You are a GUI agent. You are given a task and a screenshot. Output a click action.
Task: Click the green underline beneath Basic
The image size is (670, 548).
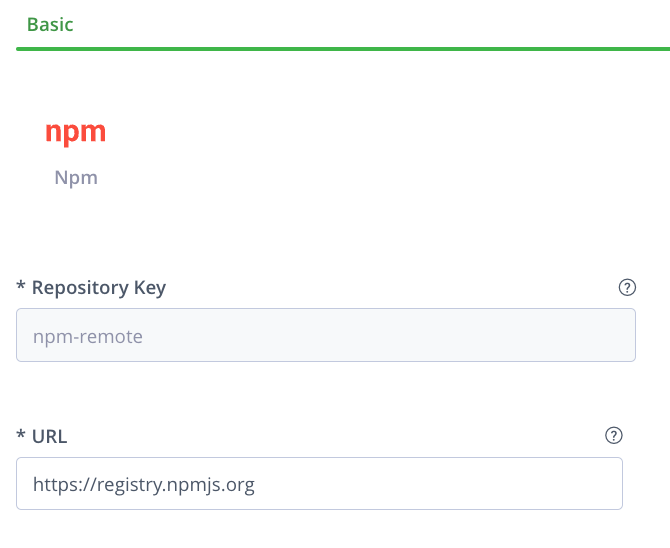point(340,48)
